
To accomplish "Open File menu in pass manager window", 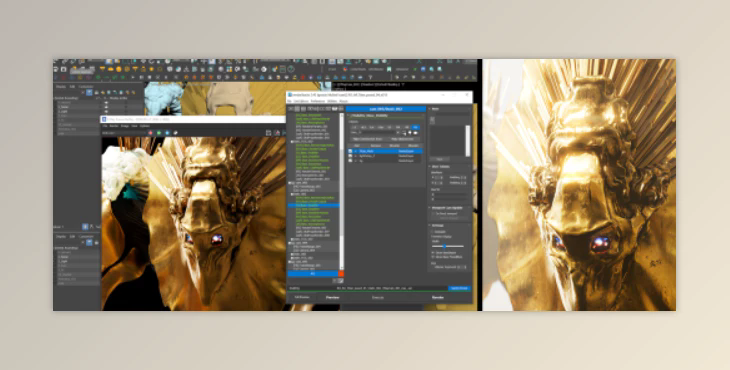I will (289, 101).
